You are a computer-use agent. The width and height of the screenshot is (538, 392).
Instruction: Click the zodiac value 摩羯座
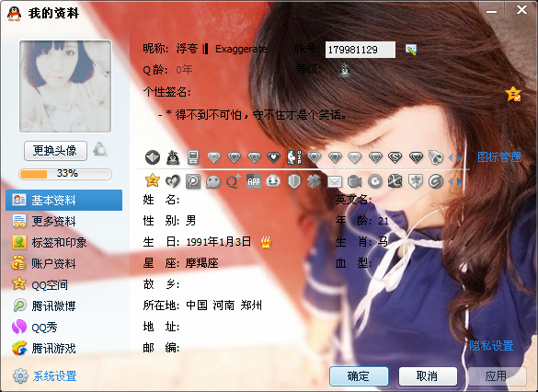pyautogui.click(x=202, y=263)
